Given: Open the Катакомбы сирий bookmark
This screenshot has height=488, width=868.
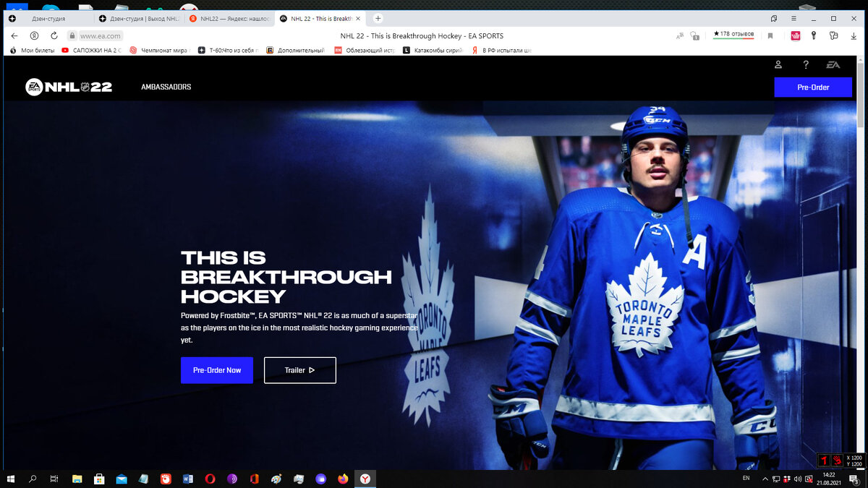Looking at the screenshot, I should click(433, 51).
